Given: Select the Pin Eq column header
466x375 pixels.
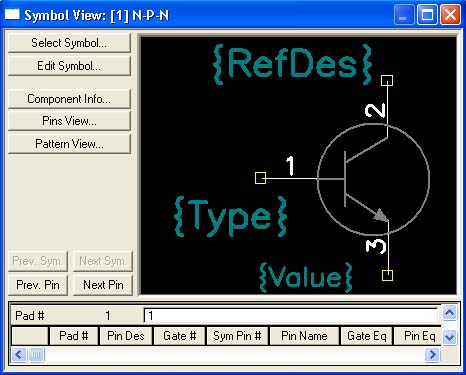Looking at the screenshot, I should (418, 336).
